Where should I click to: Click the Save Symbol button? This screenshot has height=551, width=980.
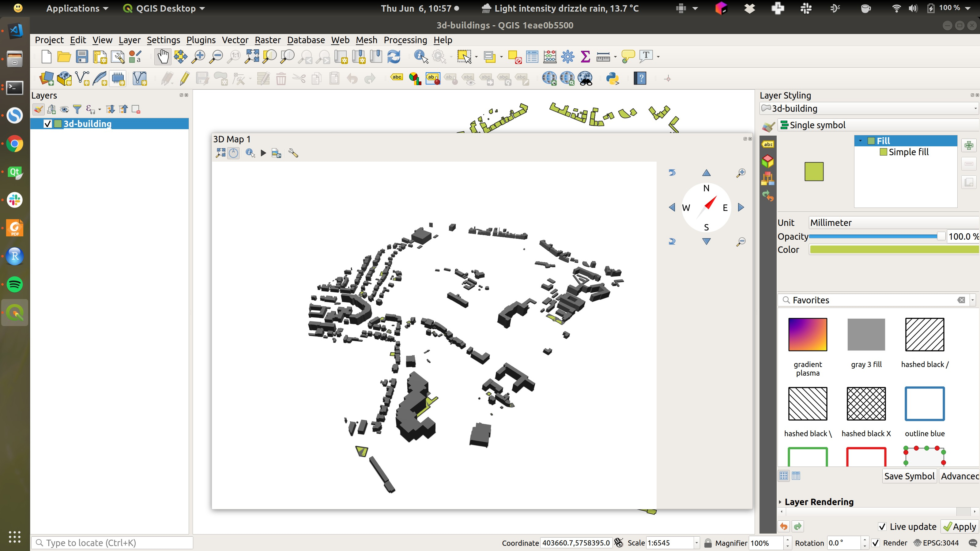coord(909,477)
